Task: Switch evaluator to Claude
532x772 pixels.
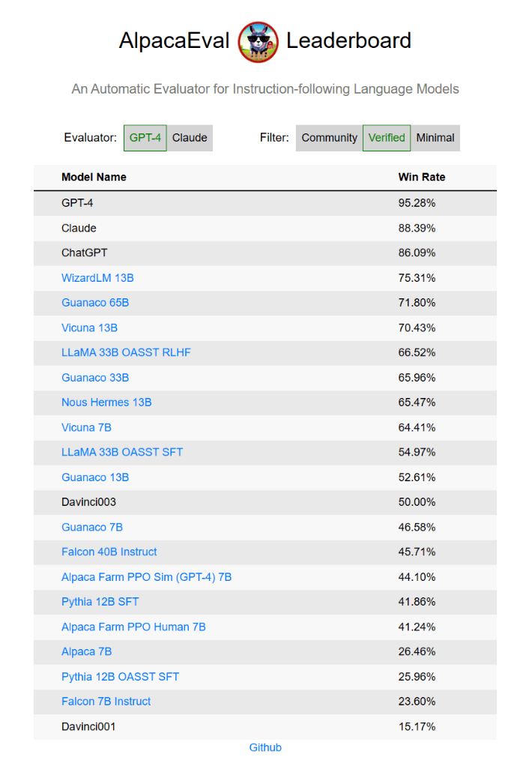Action: coord(190,138)
